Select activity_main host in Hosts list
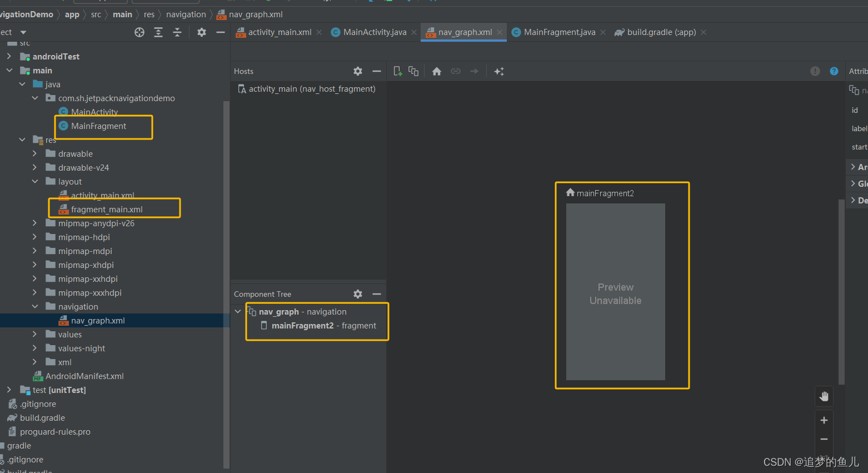This screenshot has width=868, height=473. pos(308,89)
